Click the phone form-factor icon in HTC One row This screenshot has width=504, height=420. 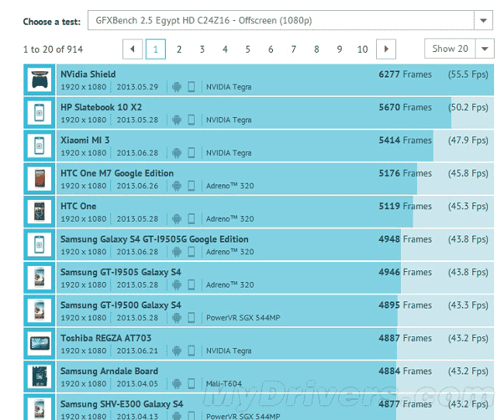(191, 219)
